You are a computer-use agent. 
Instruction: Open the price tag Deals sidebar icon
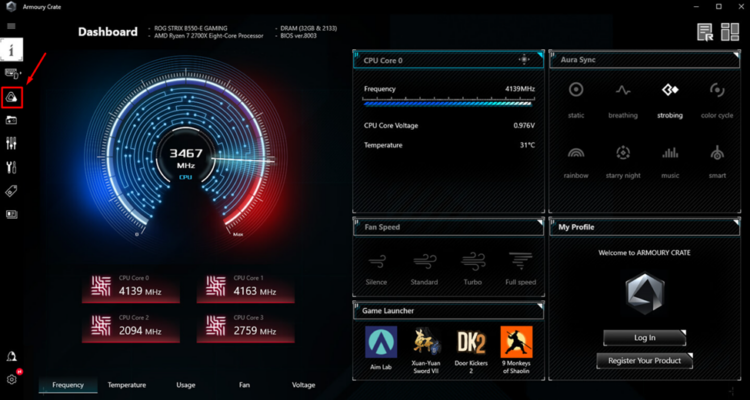[x=11, y=191]
